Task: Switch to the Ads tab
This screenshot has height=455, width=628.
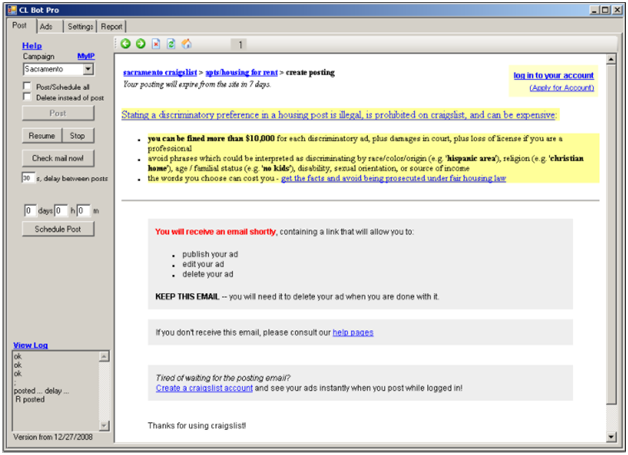Action: pos(46,26)
